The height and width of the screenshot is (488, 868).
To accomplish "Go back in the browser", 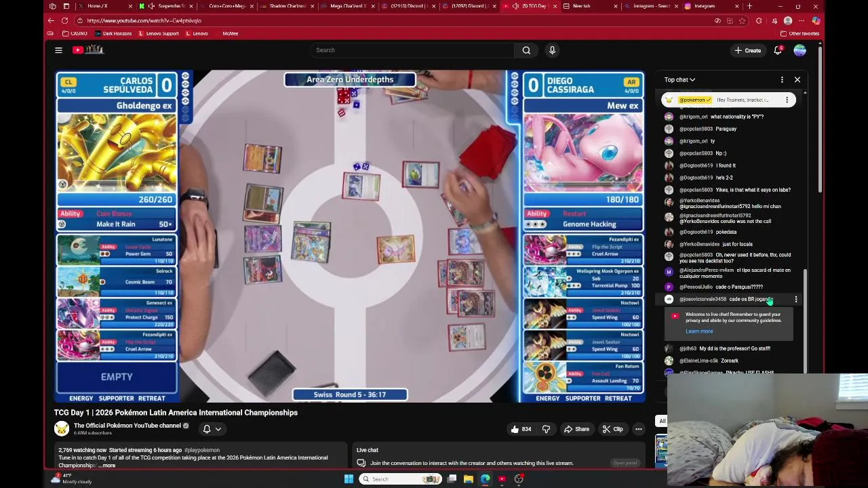I will [x=51, y=20].
